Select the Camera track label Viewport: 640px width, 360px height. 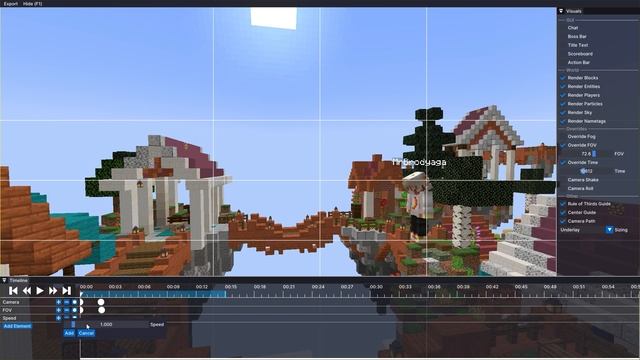[x=11, y=302]
